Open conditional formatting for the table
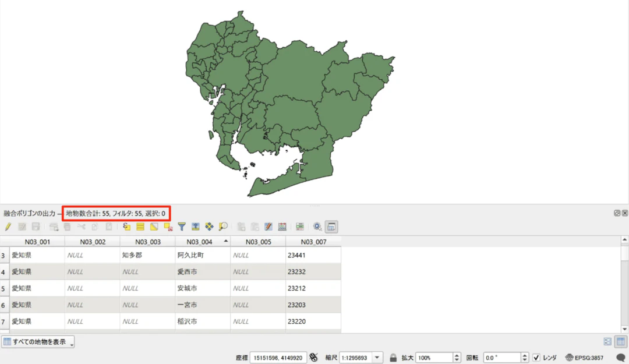Image resolution: width=629 pixels, height=364 pixels. 300,227
